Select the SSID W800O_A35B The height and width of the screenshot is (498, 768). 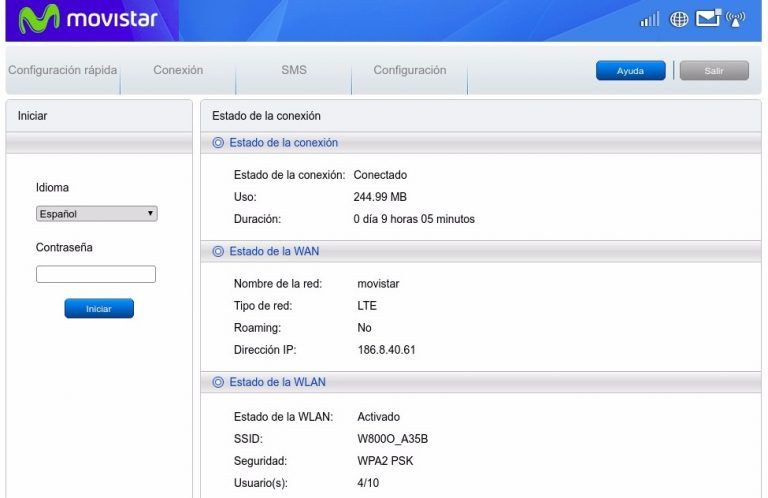pyautogui.click(x=392, y=439)
